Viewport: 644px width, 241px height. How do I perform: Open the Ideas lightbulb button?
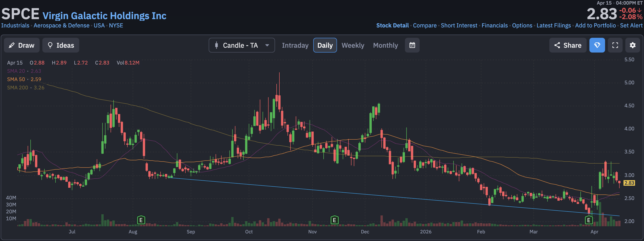pyautogui.click(x=61, y=45)
